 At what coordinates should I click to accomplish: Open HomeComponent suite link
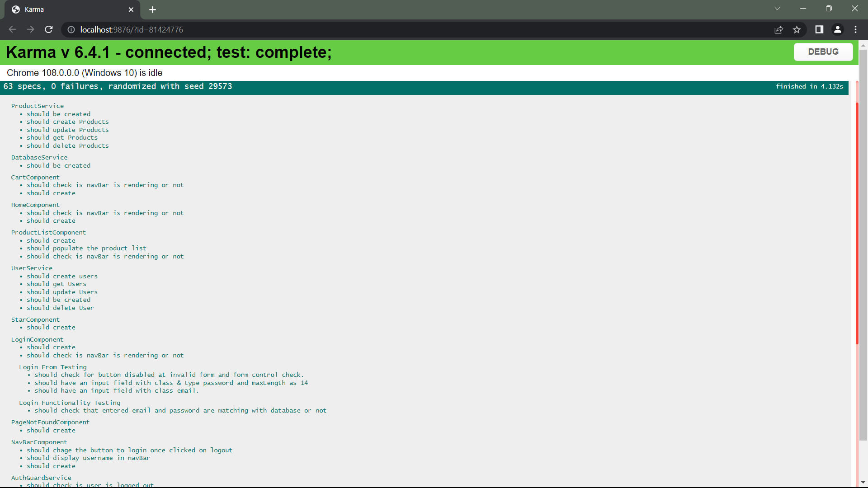(x=35, y=205)
